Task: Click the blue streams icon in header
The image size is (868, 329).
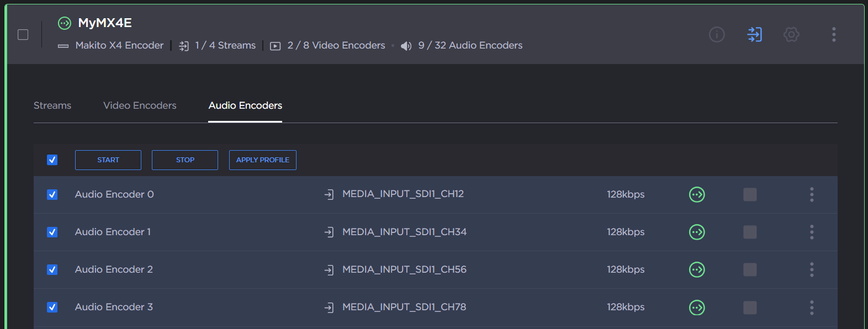Action: [x=754, y=35]
